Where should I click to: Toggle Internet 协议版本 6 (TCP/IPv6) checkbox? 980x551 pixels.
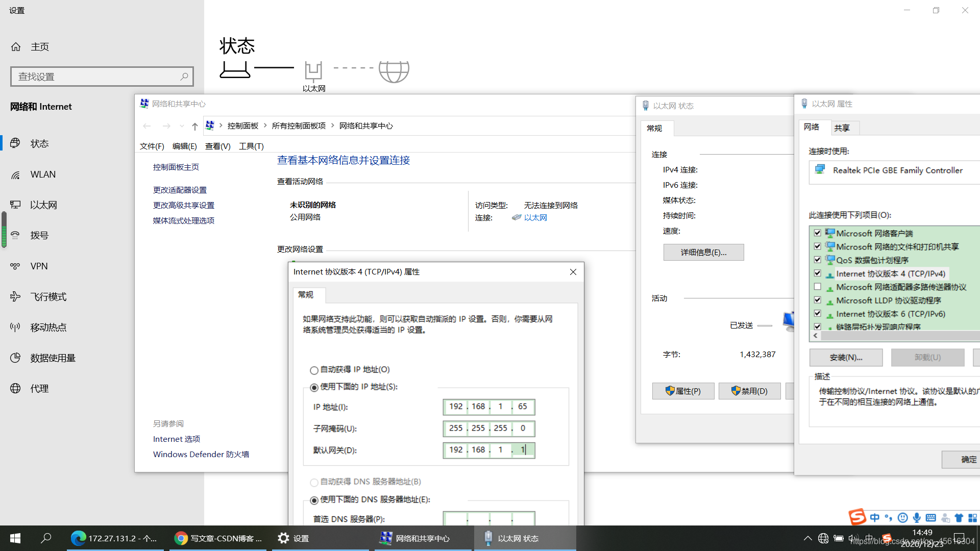pyautogui.click(x=818, y=313)
